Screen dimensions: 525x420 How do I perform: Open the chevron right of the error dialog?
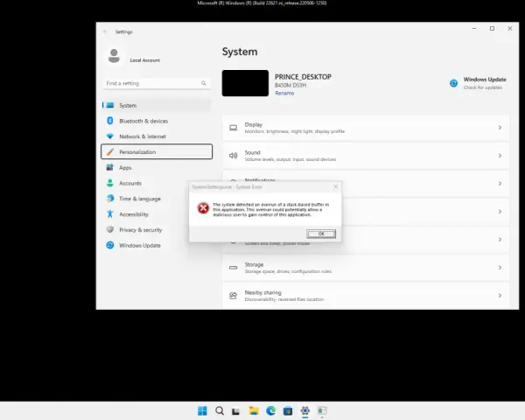pyautogui.click(x=500, y=212)
